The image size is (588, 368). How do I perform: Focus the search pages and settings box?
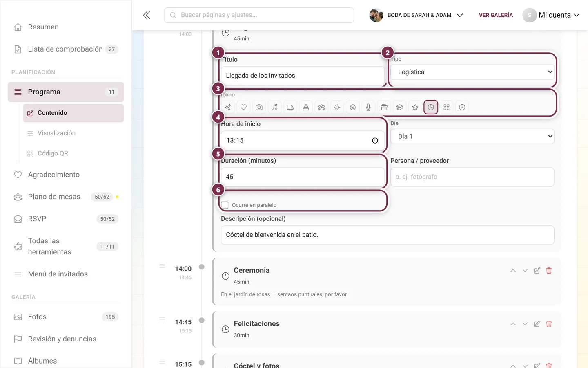click(x=259, y=15)
